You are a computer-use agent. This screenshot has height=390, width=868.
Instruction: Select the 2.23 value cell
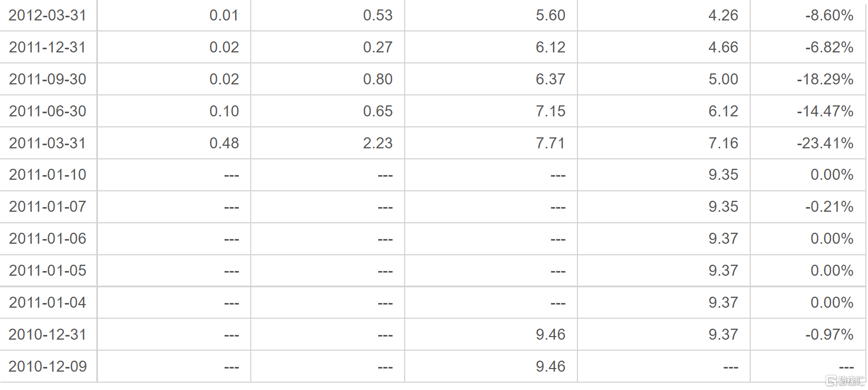pos(328,143)
